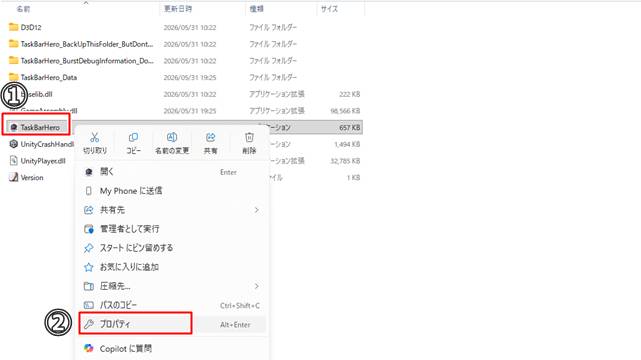This screenshot has height=360, width=641.
Task: Click the Share (共有) icon in top row
Action: [x=211, y=138]
